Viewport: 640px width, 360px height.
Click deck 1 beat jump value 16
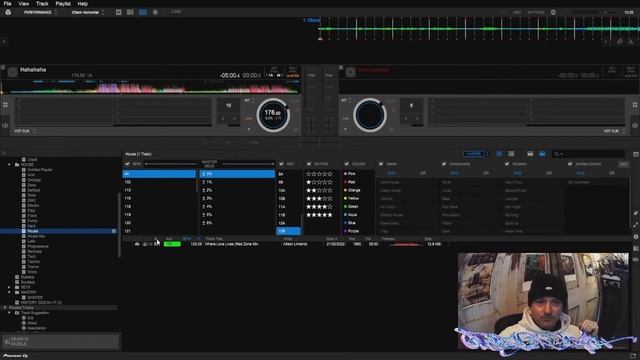(229, 105)
